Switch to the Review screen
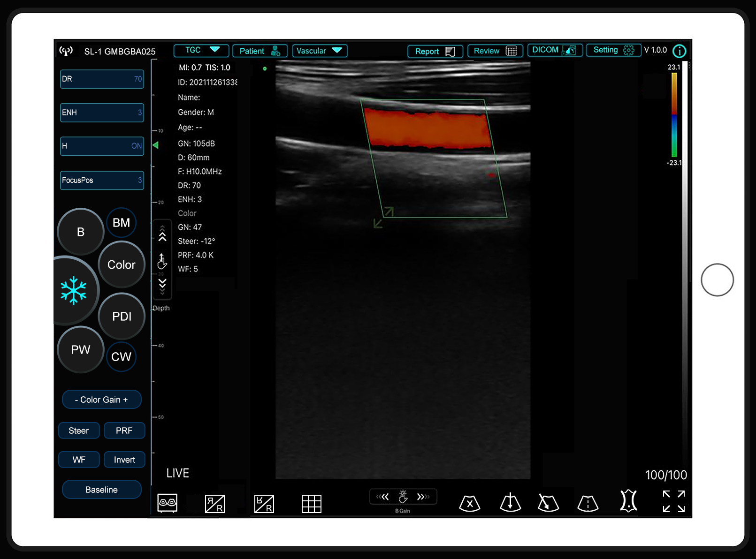756x559 pixels. click(x=495, y=51)
